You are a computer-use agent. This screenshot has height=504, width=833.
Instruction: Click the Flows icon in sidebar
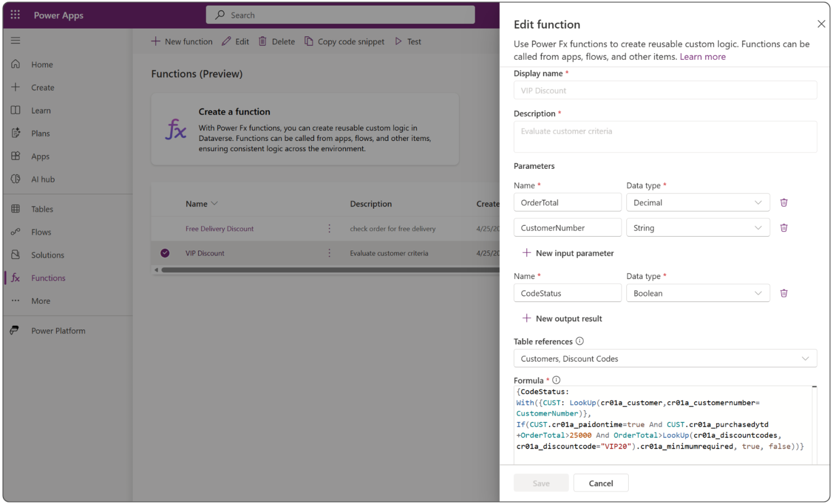[16, 231]
